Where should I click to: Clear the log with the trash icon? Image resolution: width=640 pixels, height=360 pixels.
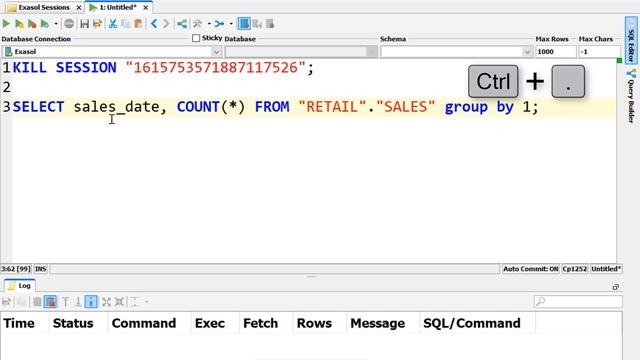coord(37,302)
